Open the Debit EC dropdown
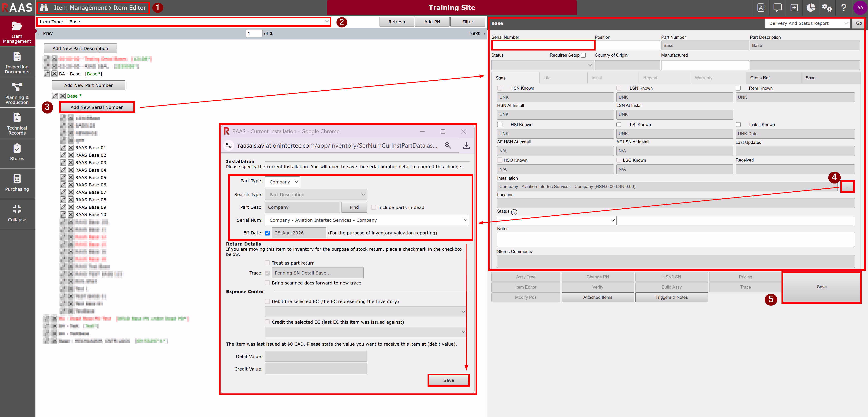Image resolution: width=868 pixels, height=417 pixels. (x=365, y=311)
